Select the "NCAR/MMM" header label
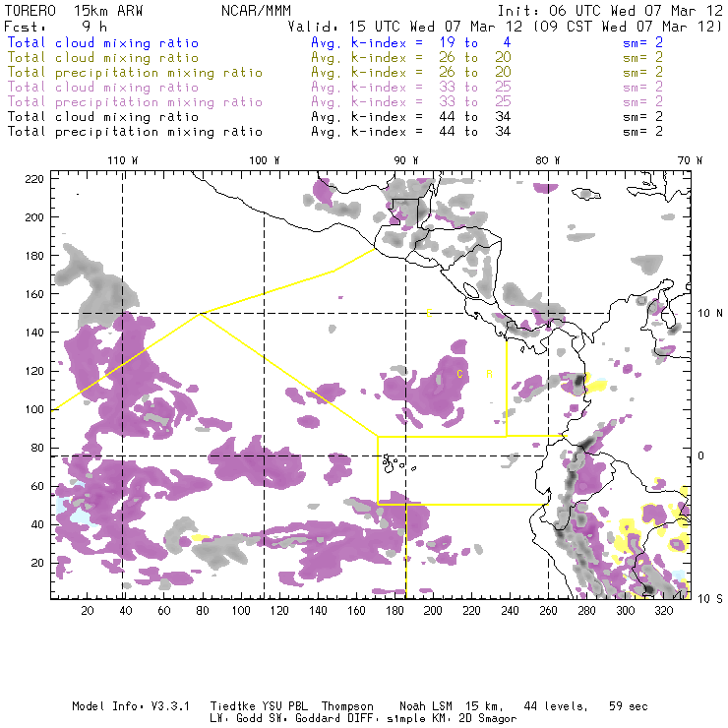This screenshot has width=728, height=728. (x=257, y=11)
